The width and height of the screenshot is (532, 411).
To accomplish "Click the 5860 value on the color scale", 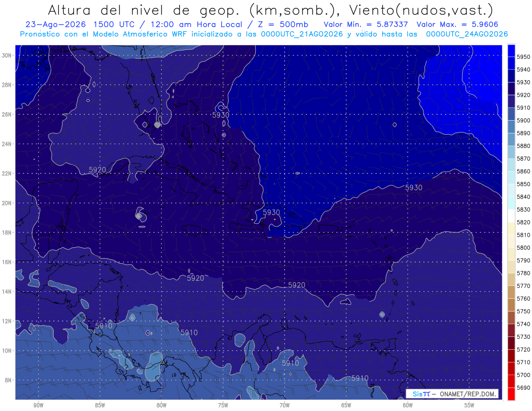I will click(x=524, y=171).
